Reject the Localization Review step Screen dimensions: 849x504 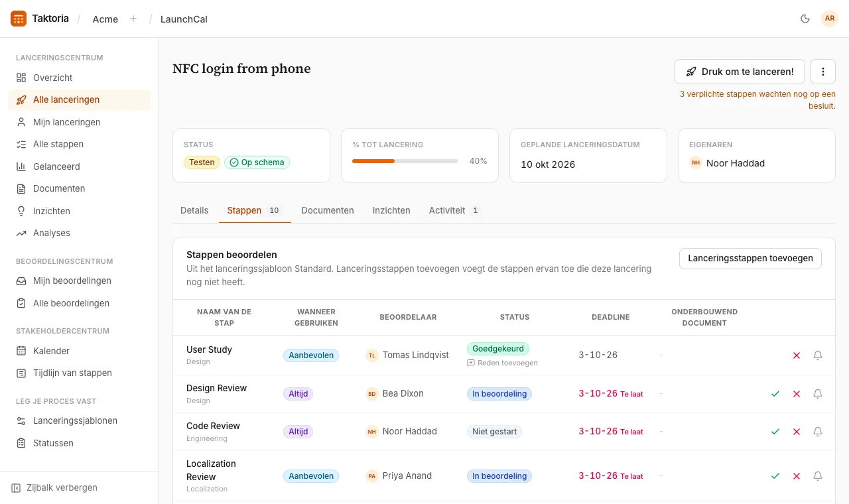click(x=797, y=476)
